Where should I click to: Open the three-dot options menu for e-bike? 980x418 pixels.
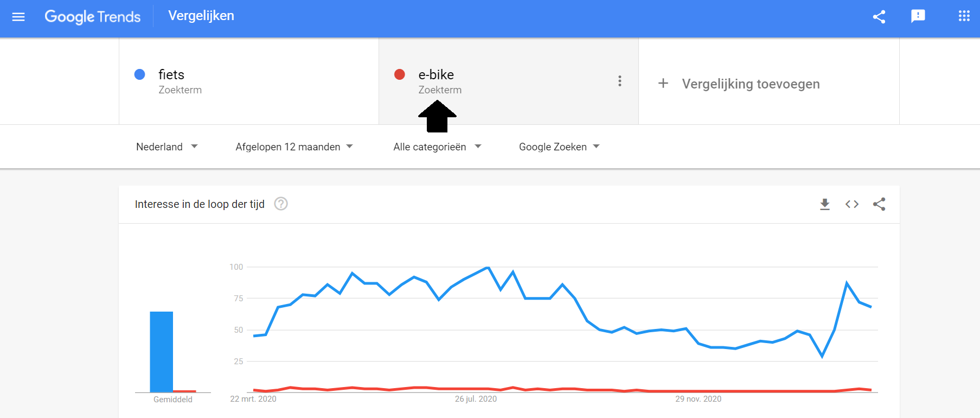tap(620, 81)
